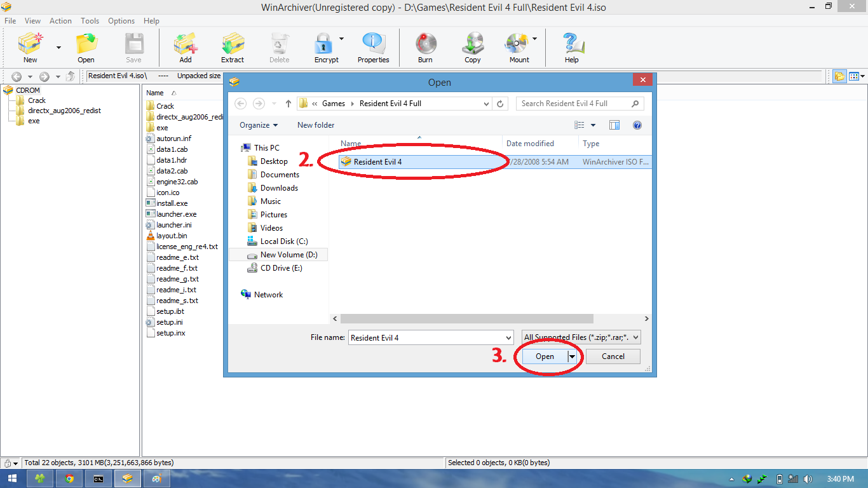Image resolution: width=868 pixels, height=488 pixels.
Task: Cancel the Open dialog
Action: 613,356
